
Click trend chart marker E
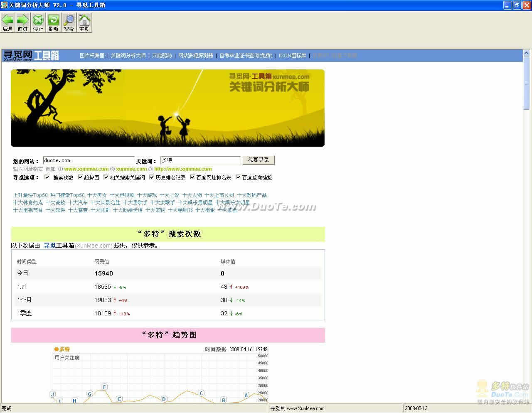pyautogui.click(x=119, y=399)
